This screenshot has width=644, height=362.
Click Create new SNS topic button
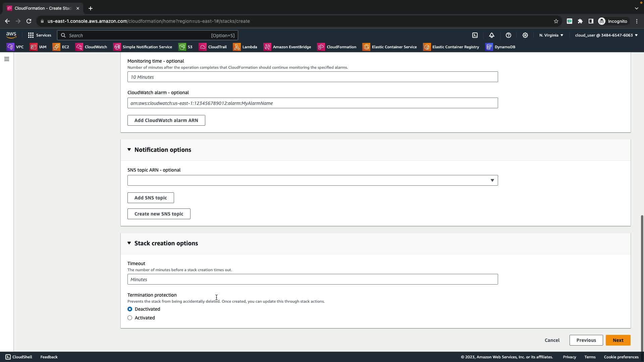(x=159, y=214)
